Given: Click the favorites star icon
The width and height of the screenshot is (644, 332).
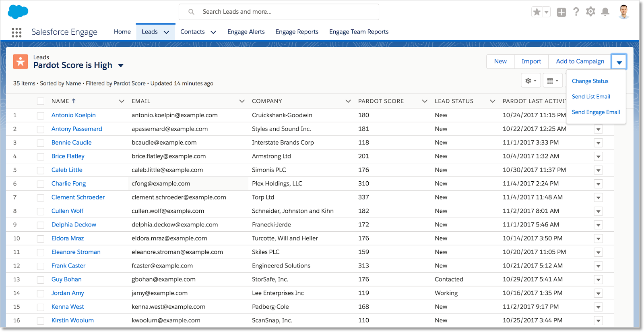Looking at the screenshot, I should tap(537, 12).
